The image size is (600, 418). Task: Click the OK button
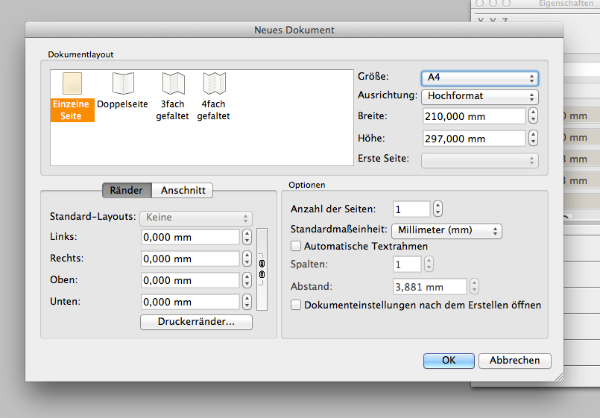[448, 360]
